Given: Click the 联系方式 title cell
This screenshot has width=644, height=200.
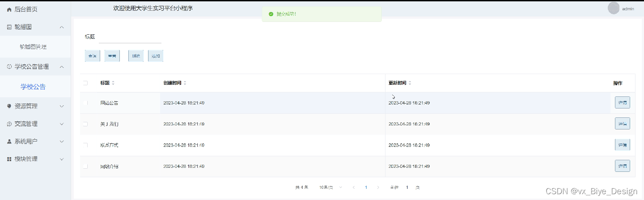Looking at the screenshot, I should tap(110, 145).
